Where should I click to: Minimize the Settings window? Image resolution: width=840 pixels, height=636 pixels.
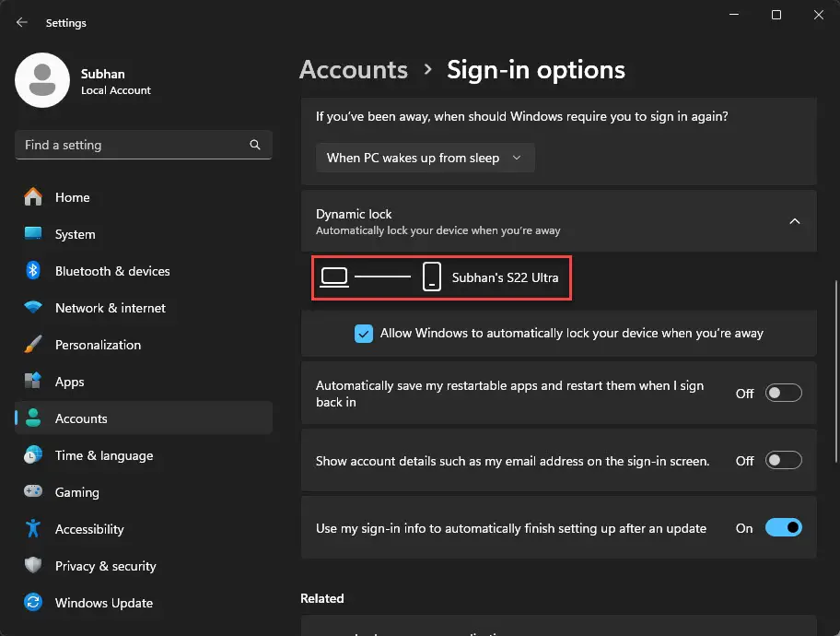[x=734, y=15]
